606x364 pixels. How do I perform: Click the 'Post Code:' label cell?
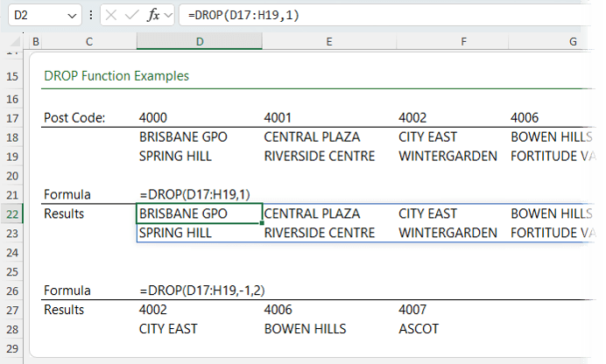pyautogui.click(x=74, y=118)
